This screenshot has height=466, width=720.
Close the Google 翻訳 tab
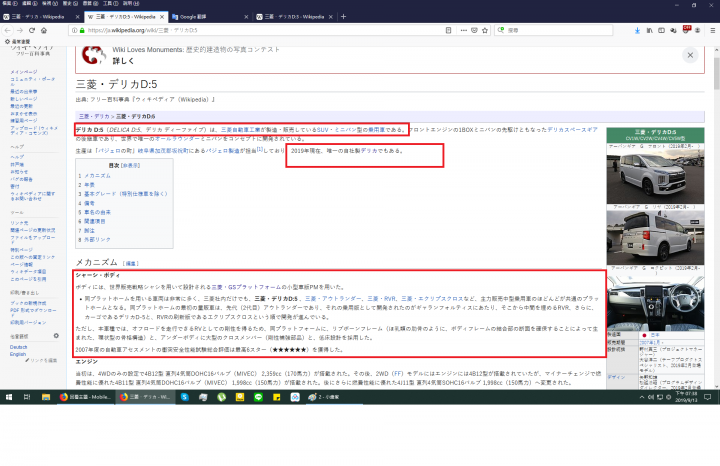(x=246, y=17)
